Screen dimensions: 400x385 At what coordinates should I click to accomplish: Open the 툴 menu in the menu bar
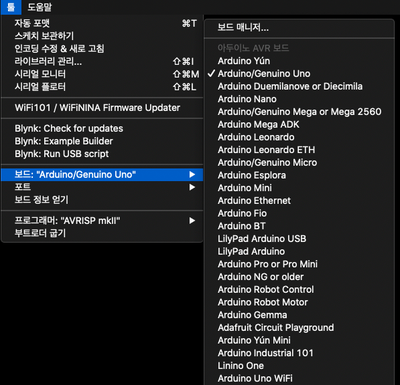point(11,7)
